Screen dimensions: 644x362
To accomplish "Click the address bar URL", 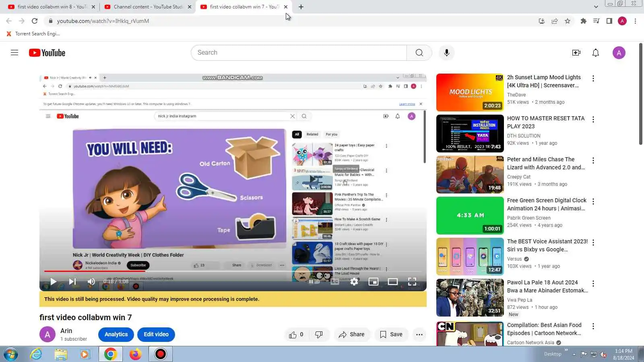I will 103,21.
